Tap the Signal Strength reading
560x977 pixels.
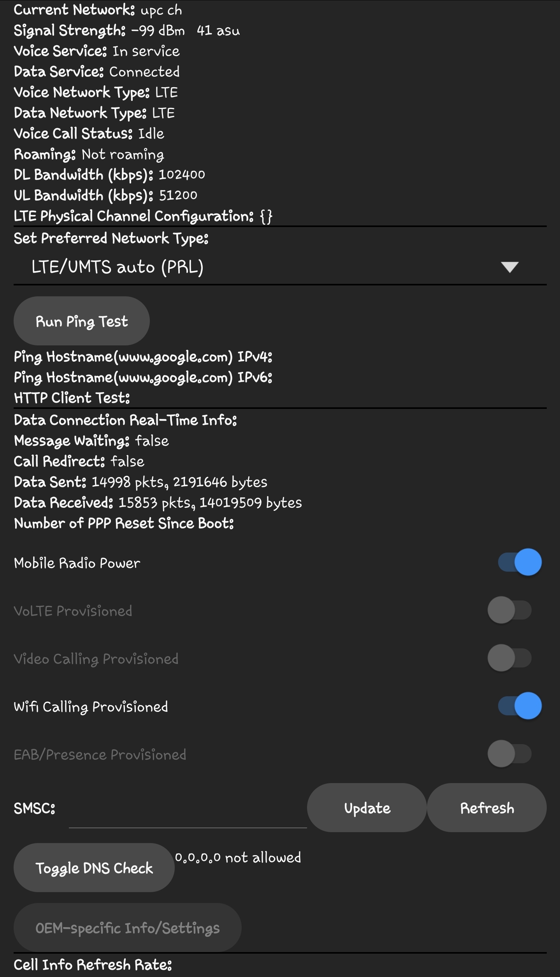126,31
